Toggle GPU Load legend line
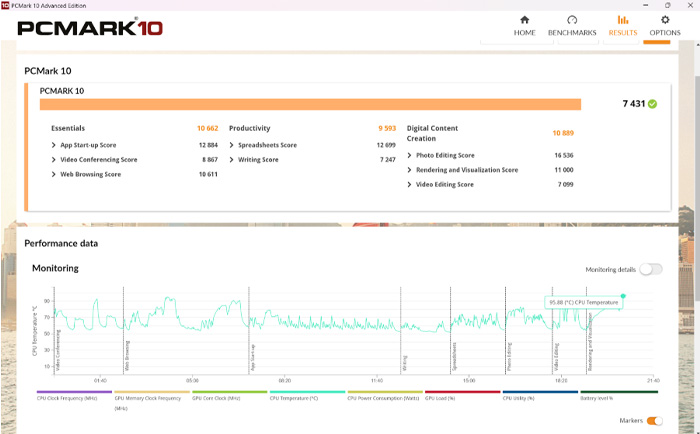 [462, 392]
